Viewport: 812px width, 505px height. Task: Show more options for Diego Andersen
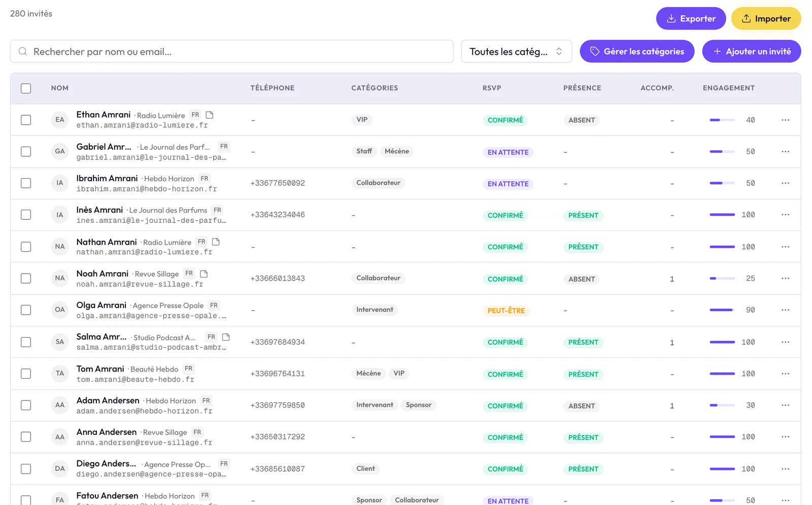point(786,469)
